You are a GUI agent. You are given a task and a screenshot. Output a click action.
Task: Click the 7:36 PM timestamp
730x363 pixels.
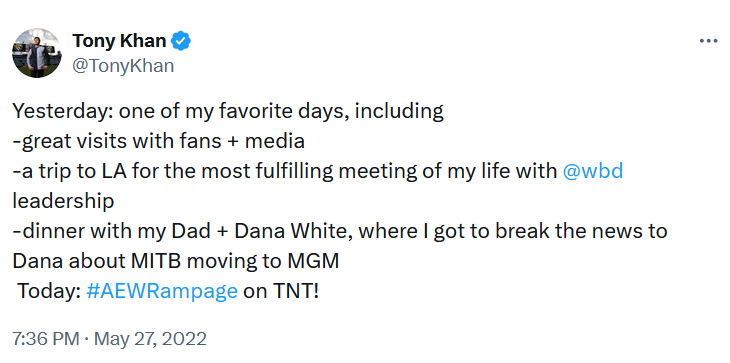pyautogui.click(x=46, y=338)
